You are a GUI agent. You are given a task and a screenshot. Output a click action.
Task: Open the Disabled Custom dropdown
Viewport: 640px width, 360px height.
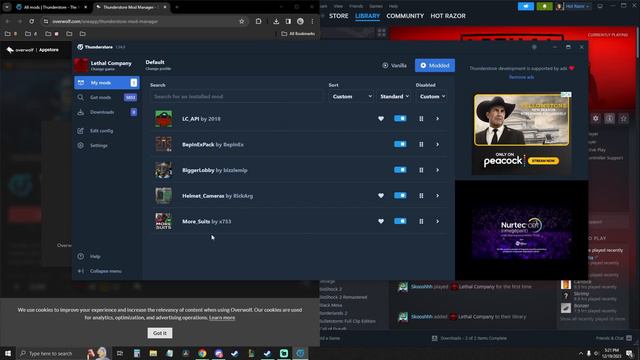click(x=432, y=97)
